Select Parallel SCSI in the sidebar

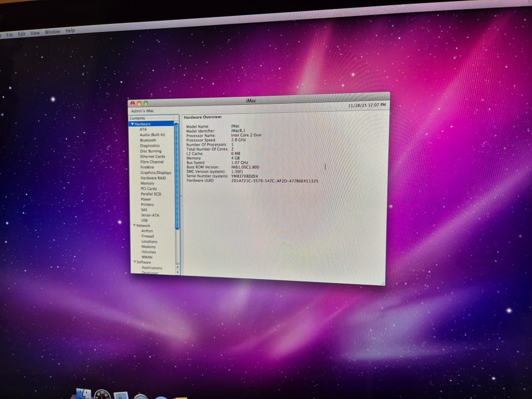click(151, 194)
